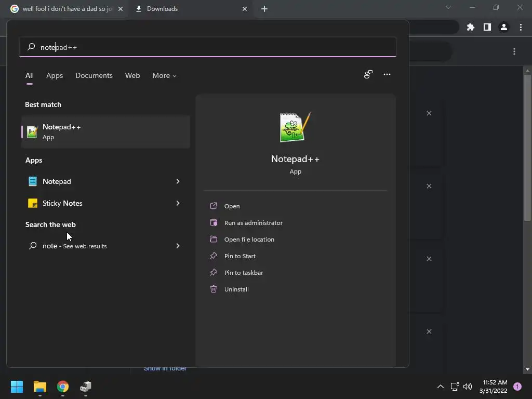Expand Sticky Notes result chevron
Screen dimensions: 532x399
[x=178, y=203]
